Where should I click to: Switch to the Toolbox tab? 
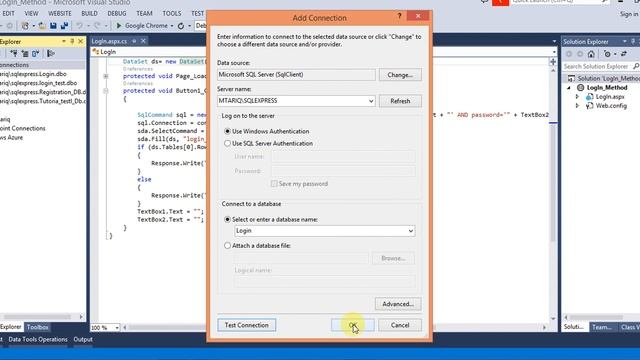point(37,327)
